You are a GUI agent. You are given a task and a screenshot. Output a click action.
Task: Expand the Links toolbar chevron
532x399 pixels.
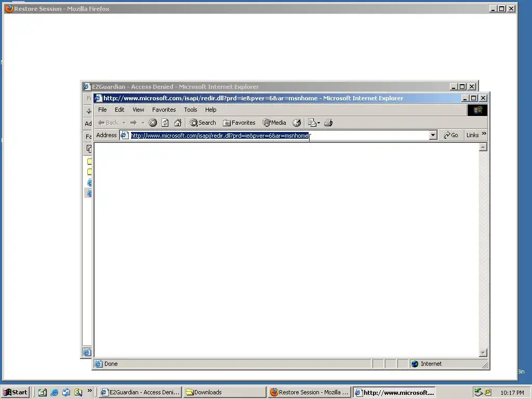coord(484,134)
